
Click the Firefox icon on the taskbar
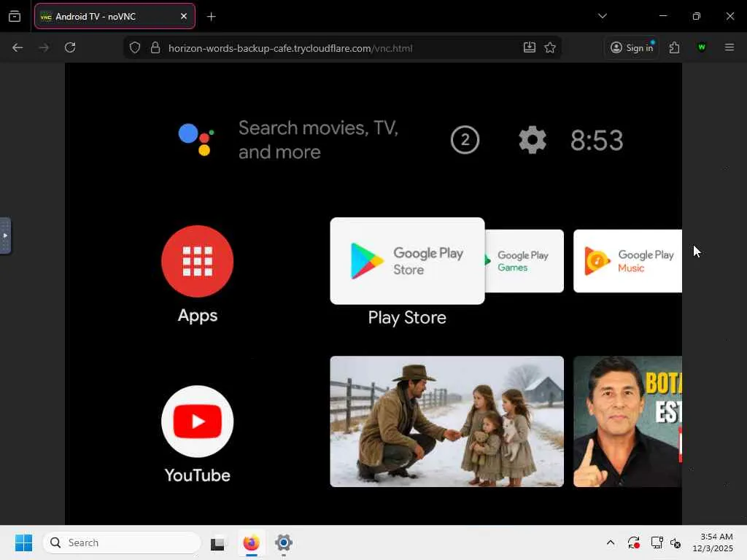click(x=251, y=542)
